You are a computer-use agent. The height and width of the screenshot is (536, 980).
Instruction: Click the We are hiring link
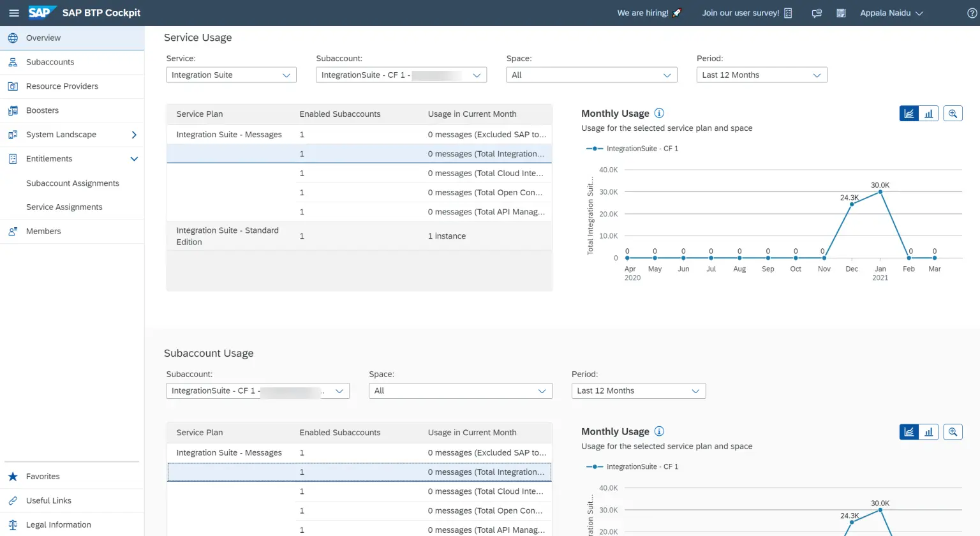(x=650, y=13)
